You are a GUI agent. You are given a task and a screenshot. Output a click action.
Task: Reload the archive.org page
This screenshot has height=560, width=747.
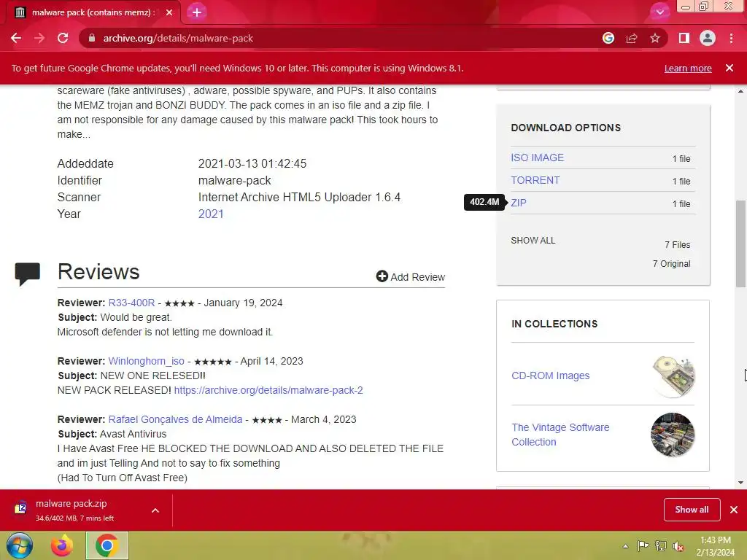63,38
